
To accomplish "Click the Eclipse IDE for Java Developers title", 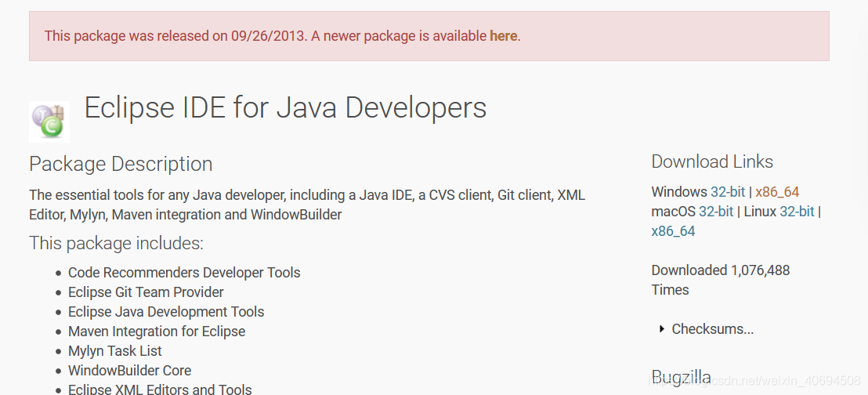I will pyautogui.click(x=285, y=107).
